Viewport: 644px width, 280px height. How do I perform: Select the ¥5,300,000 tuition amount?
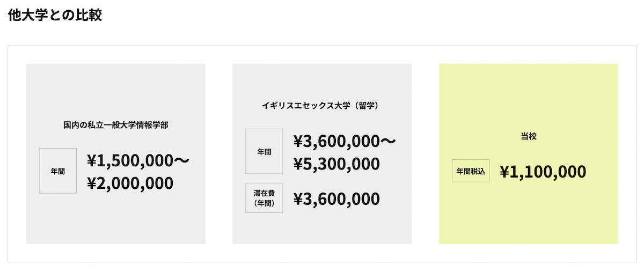[336, 164]
